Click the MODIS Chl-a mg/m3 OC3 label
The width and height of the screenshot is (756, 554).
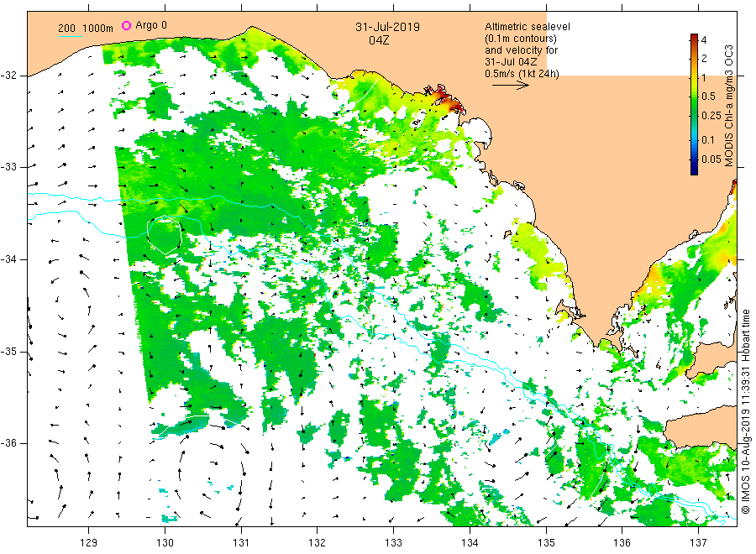tap(729, 106)
